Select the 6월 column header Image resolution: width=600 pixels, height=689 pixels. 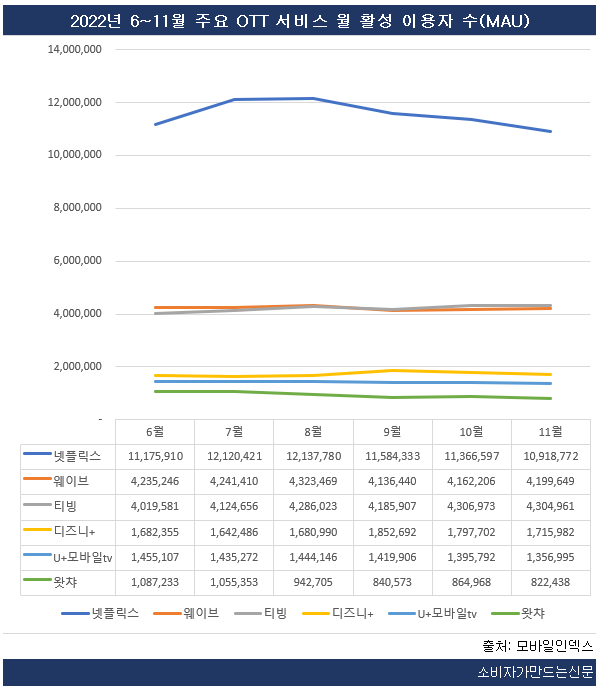click(x=155, y=432)
